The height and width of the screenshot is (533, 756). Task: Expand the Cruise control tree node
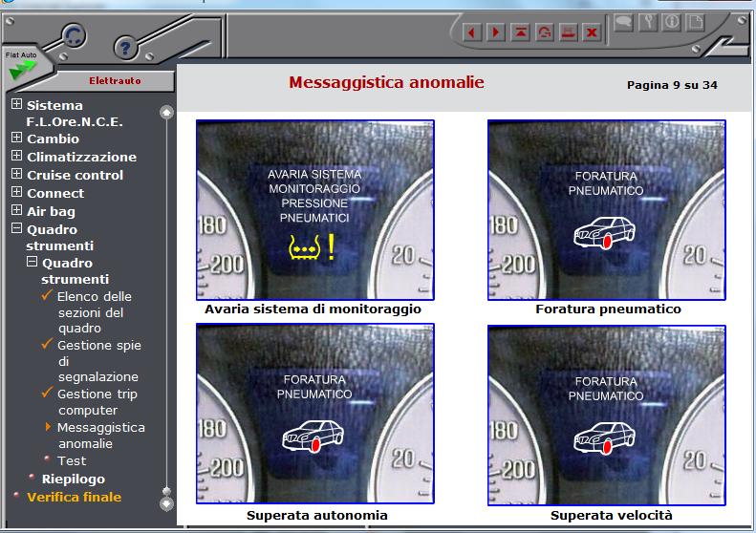click(x=16, y=174)
